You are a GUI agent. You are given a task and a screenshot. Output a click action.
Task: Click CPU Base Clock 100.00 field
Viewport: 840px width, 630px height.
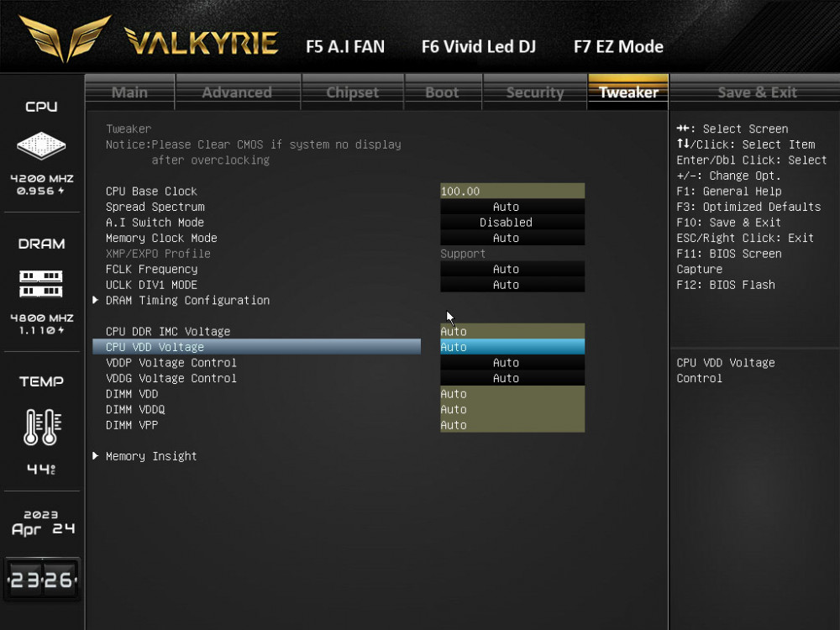click(512, 192)
